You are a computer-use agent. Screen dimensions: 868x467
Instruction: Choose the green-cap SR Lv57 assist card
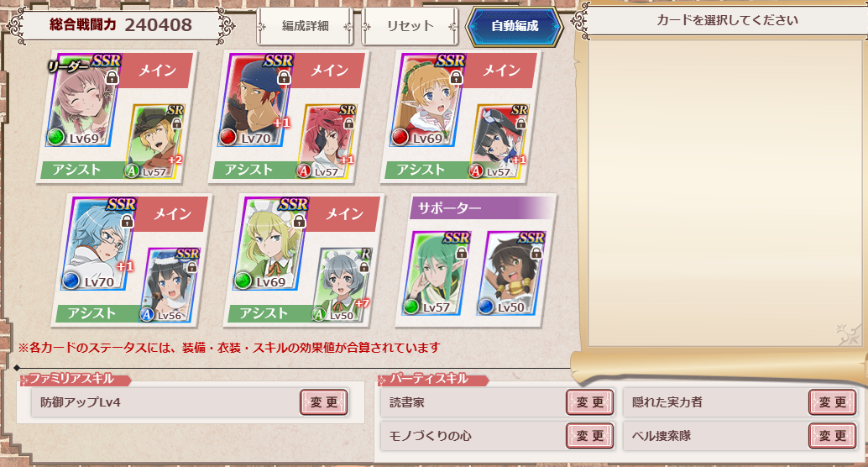[154, 142]
